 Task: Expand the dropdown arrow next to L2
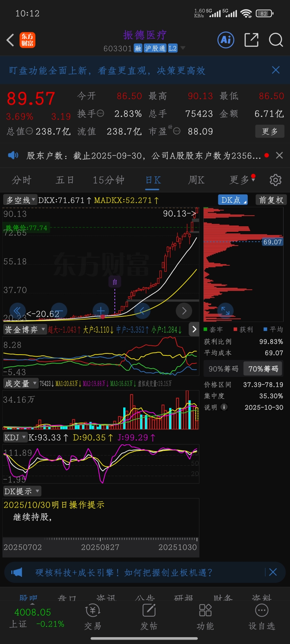coord(183,48)
